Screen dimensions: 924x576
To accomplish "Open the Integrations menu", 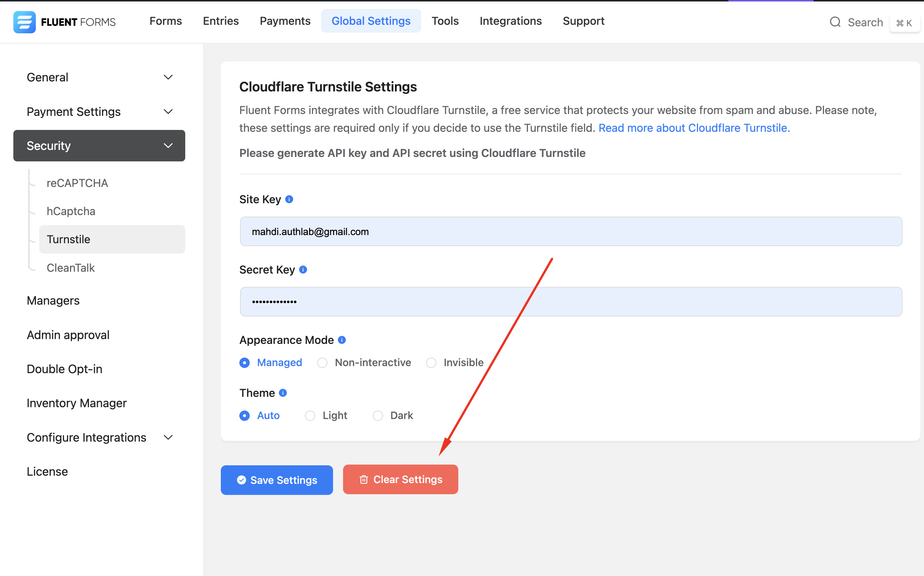I will point(511,21).
